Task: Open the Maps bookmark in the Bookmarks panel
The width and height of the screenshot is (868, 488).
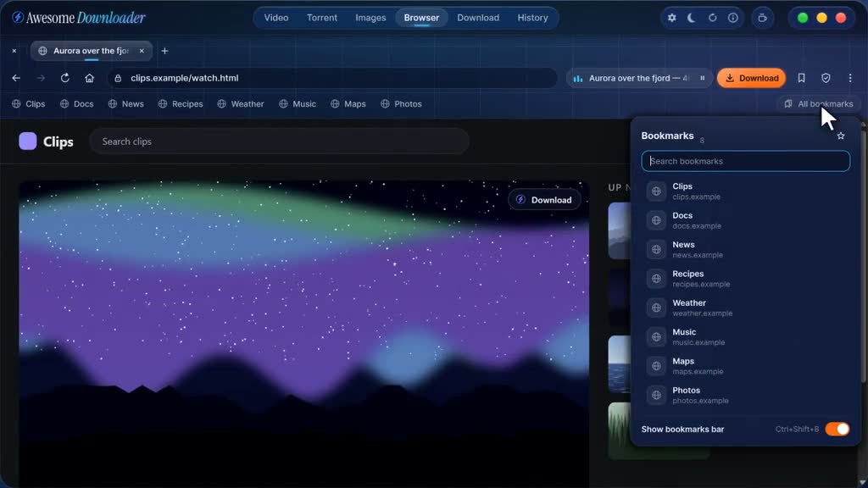Action: [x=746, y=366]
